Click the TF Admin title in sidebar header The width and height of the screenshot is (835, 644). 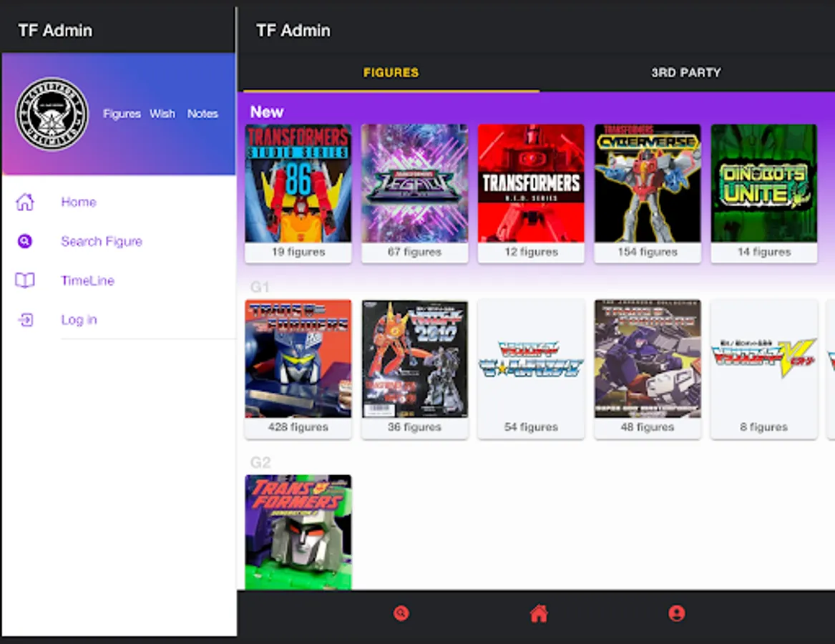coord(55,30)
